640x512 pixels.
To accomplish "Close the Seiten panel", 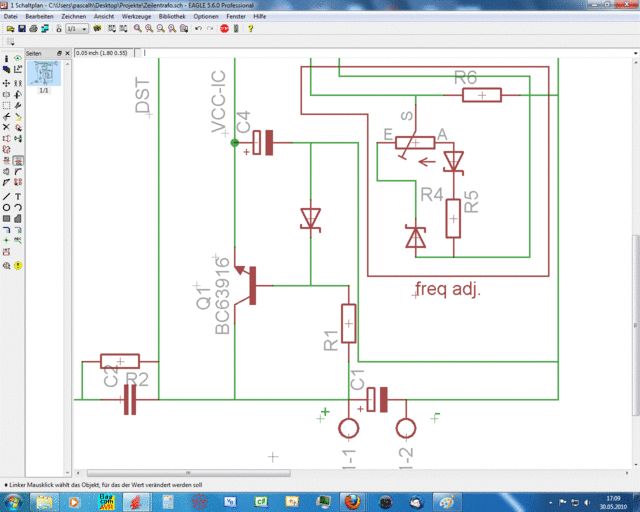I will (67, 53).
